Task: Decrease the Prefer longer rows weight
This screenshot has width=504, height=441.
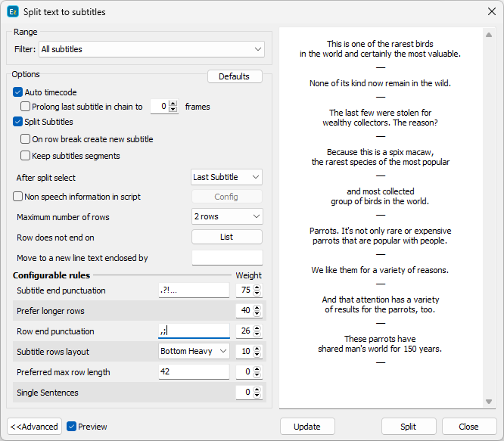Action: 258,314
